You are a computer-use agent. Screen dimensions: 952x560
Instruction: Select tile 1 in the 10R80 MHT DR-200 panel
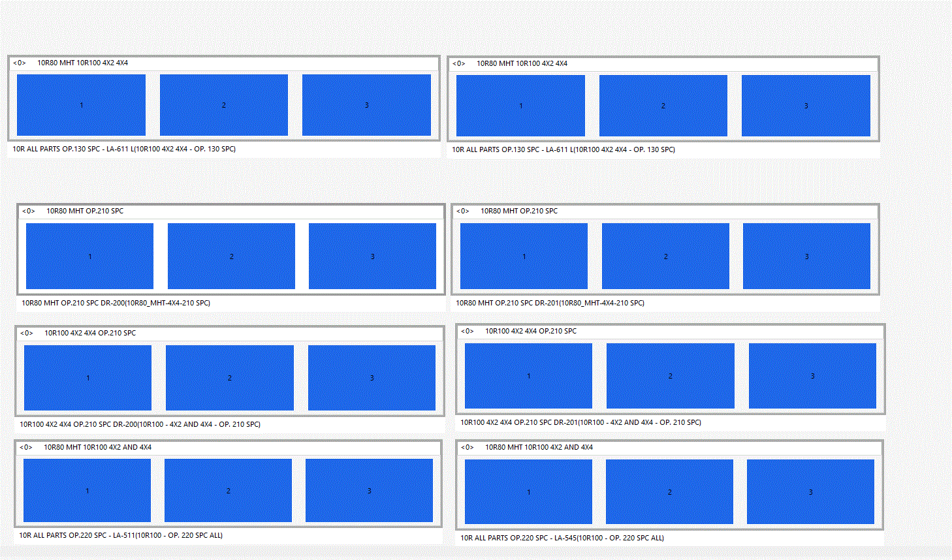tap(89, 256)
